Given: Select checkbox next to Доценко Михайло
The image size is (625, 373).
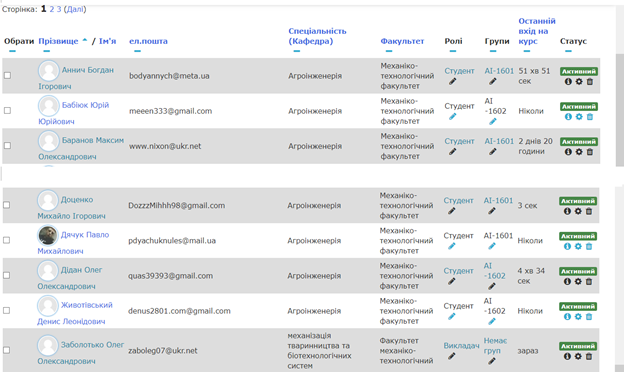Looking at the screenshot, I should tap(6, 205).
